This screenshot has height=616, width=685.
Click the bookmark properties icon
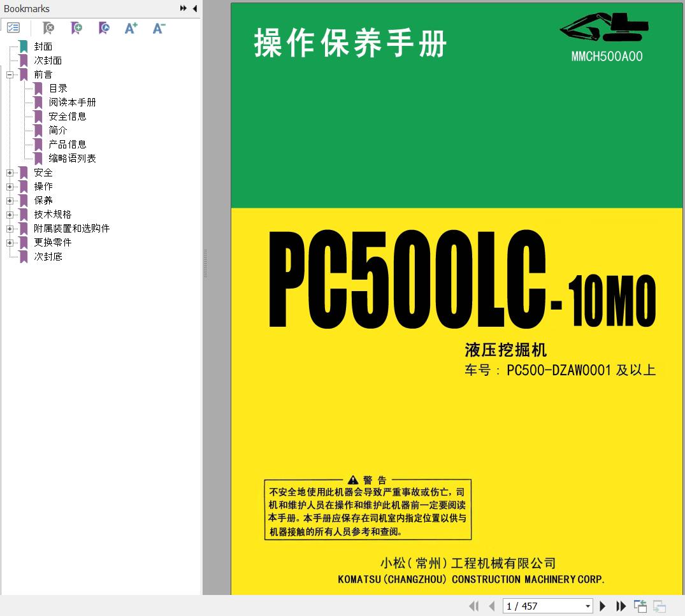point(104,28)
